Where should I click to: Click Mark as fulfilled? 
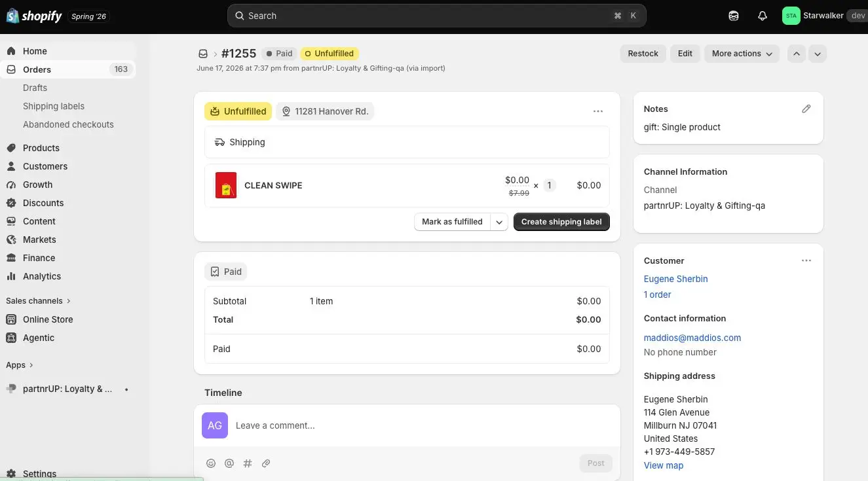pyautogui.click(x=452, y=222)
